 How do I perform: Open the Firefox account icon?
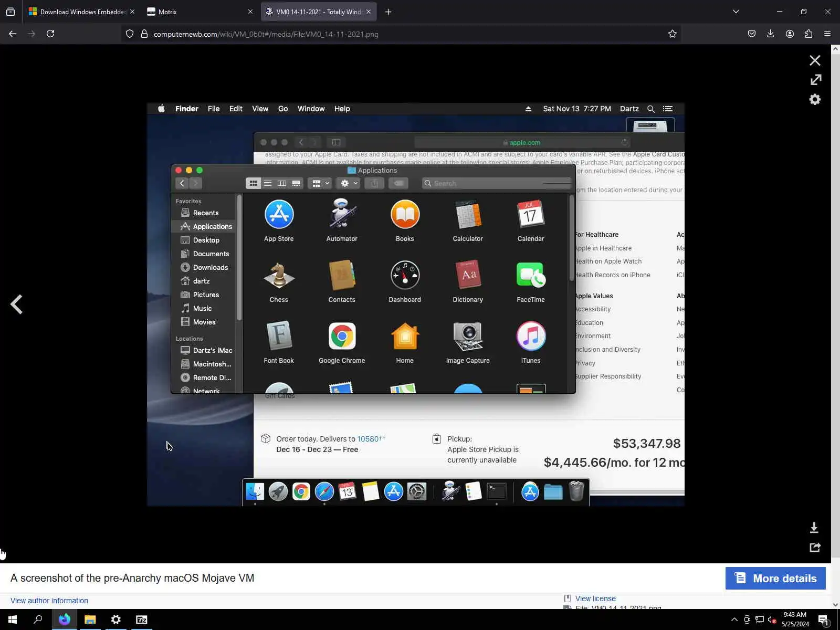[790, 34]
